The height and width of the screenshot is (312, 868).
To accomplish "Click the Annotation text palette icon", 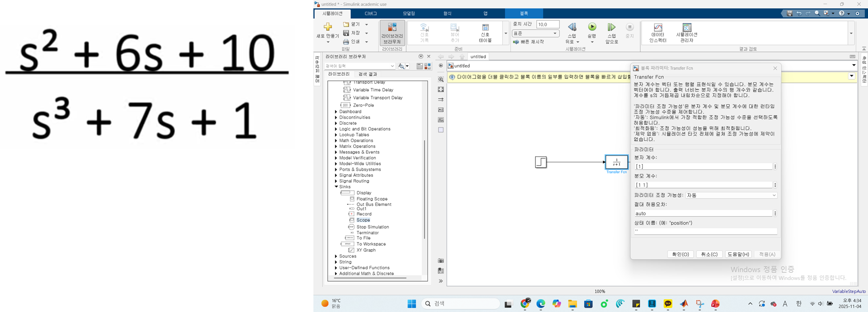I will pos(441,110).
